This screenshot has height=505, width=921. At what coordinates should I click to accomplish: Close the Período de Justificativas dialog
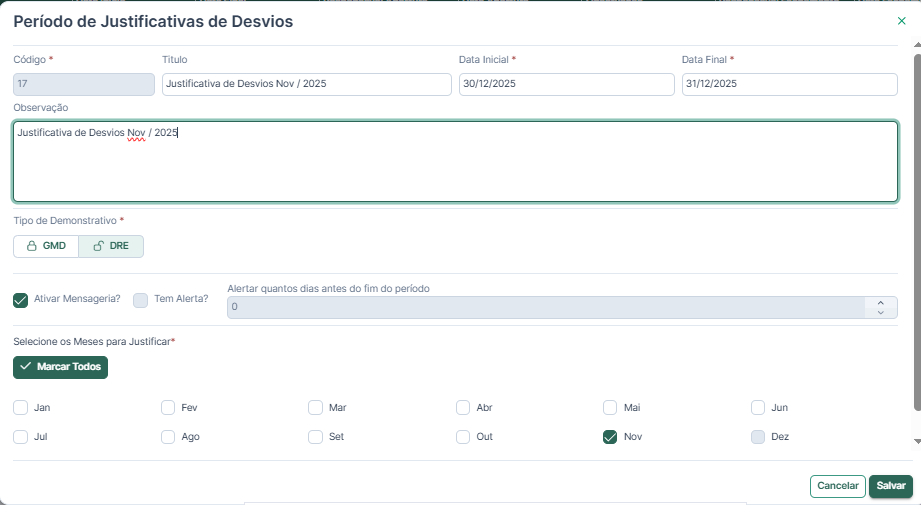[901, 21]
